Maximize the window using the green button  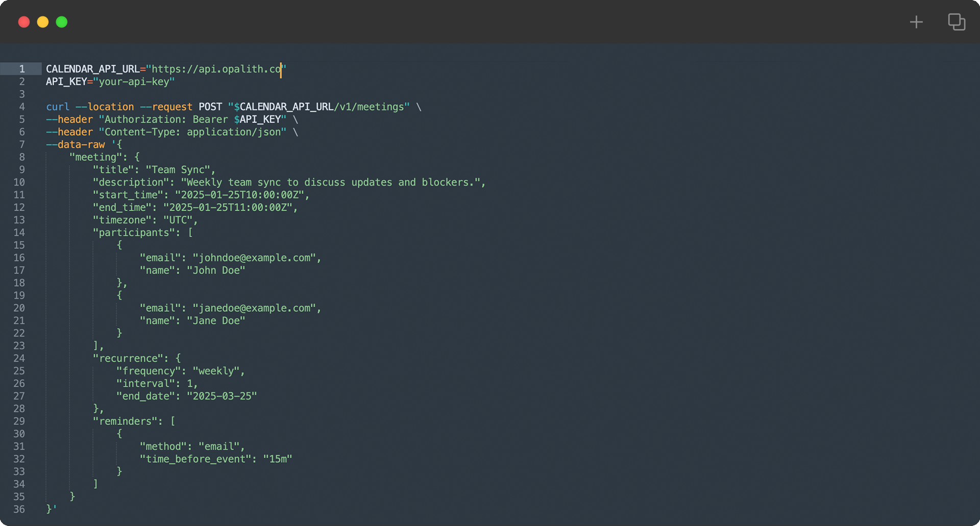coord(62,22)
